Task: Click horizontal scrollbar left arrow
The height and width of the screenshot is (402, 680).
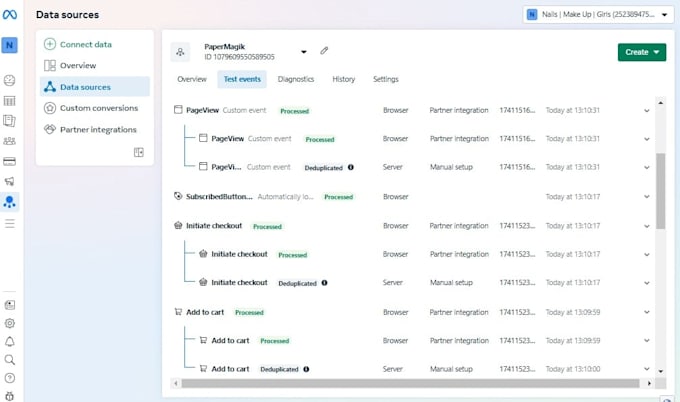Action: [176, 383]
